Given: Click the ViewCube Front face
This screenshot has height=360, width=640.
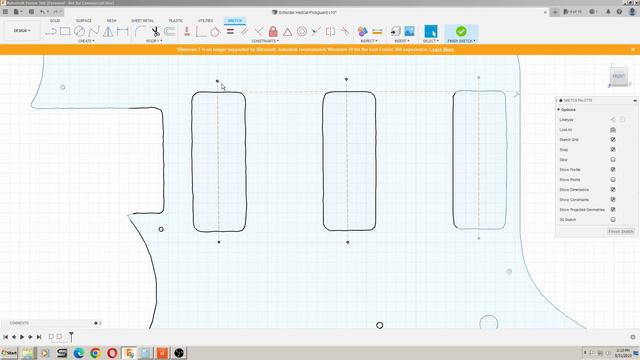Looking at the screenshot, I should [x=619, y=76].
